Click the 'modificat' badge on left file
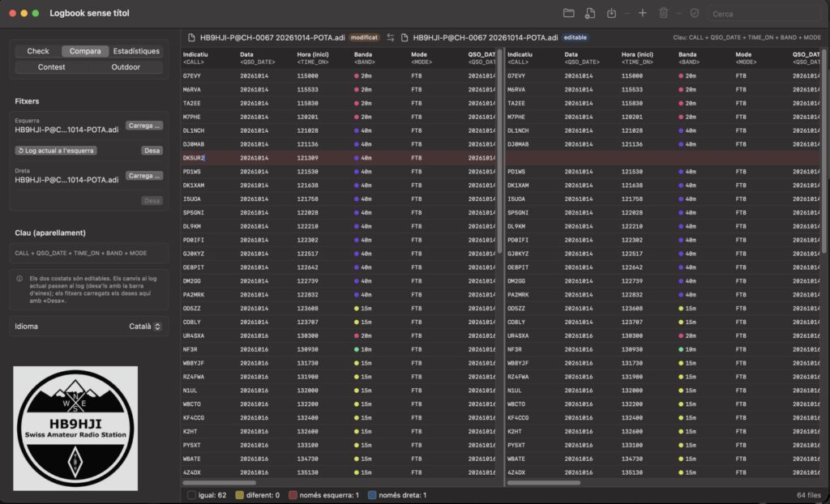 point(364,37)
